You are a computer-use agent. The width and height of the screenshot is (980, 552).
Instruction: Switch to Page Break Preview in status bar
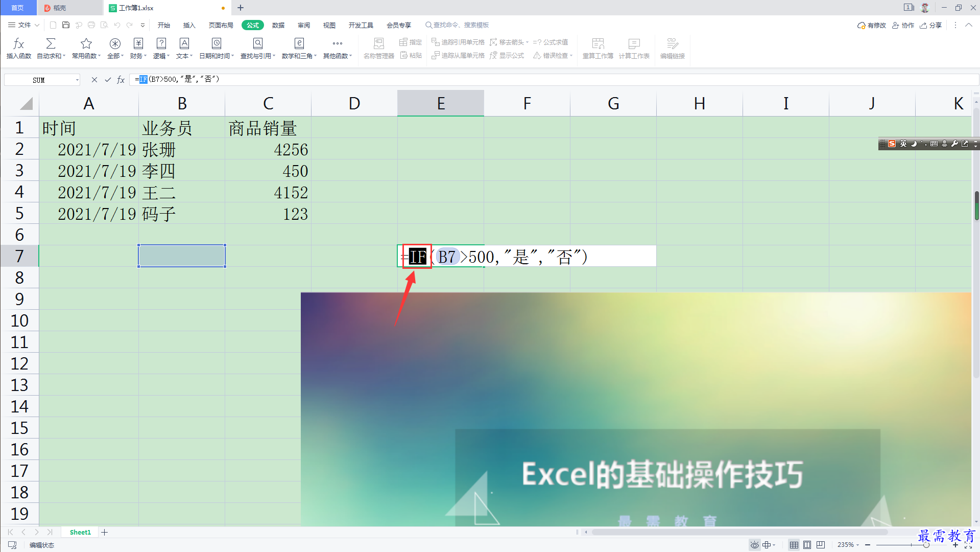click(821, 545)
